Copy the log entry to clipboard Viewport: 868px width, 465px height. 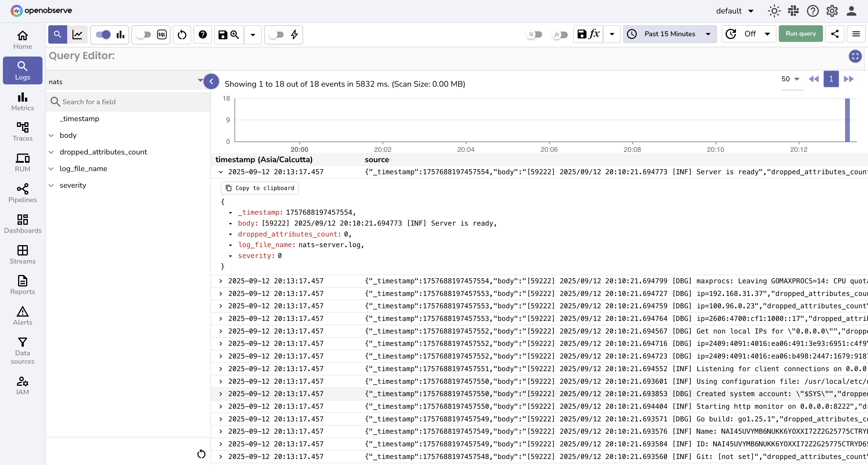259,188
